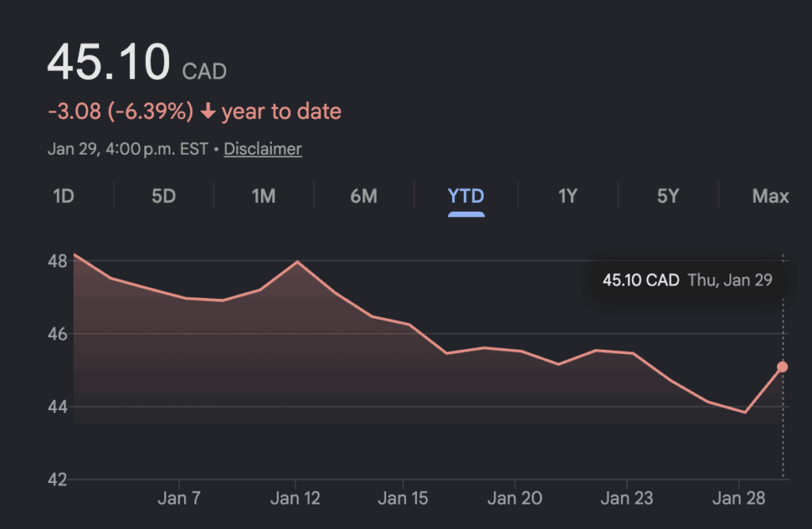Click the Jan 28 x-axis label
Viewport: 812px width, 529px height.
[x=738, y=499]
